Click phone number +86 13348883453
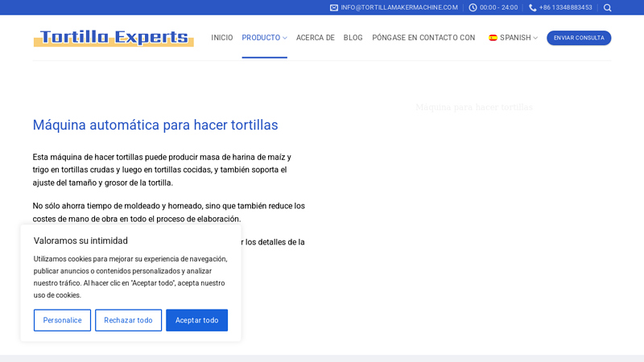The height and width of the screenshot is (362, 644). 566,7
